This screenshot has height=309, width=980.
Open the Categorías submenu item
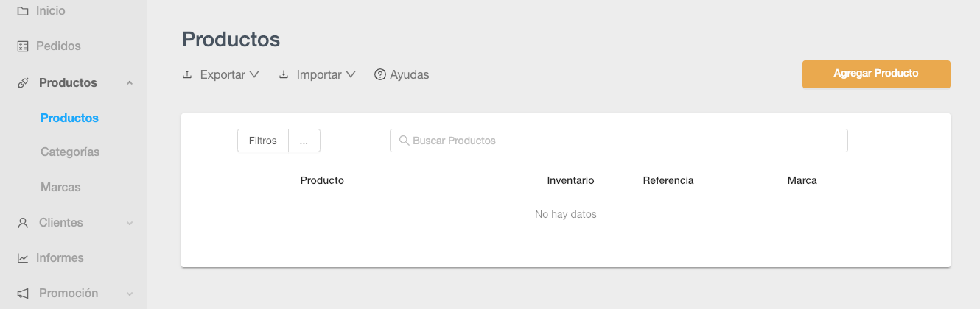click(70, 152)
